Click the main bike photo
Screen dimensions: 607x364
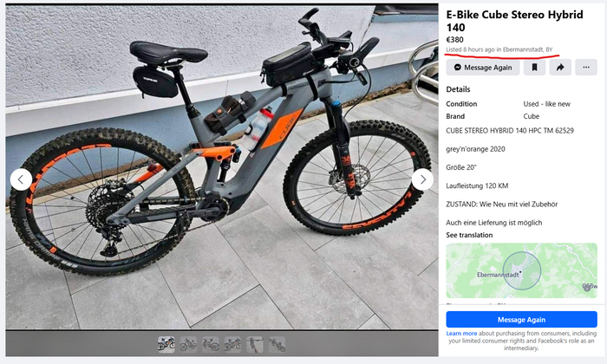point(222,166)
